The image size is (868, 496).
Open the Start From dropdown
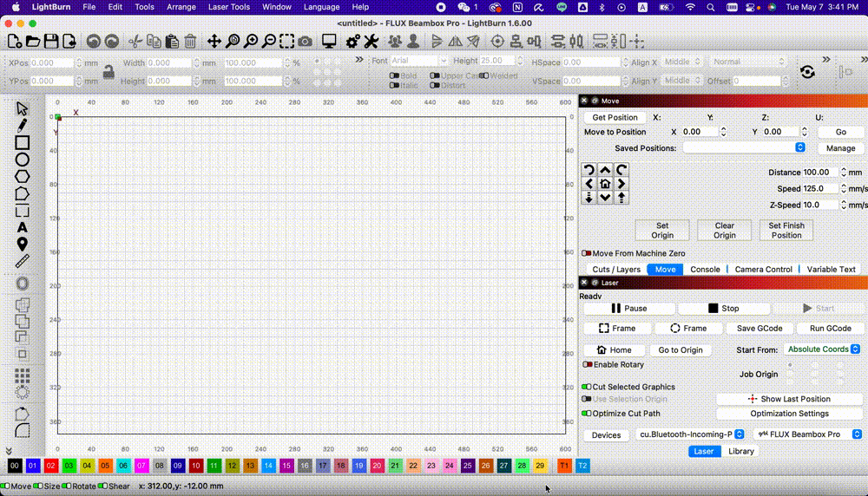point(822,349)
